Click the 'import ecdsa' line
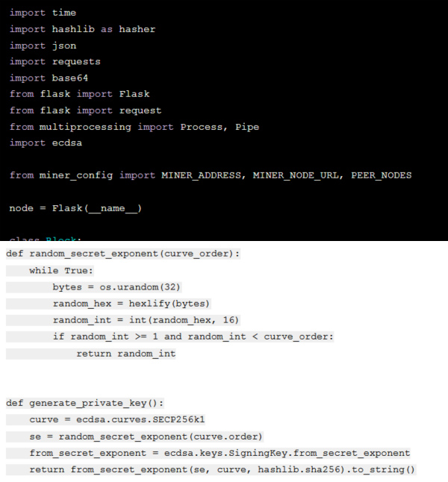 (x=46, y=143)
